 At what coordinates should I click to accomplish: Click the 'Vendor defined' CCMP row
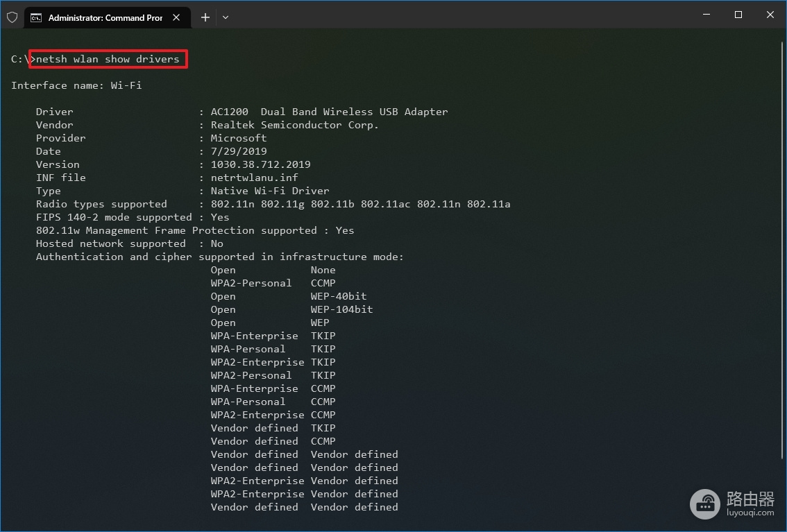(273, 442)
